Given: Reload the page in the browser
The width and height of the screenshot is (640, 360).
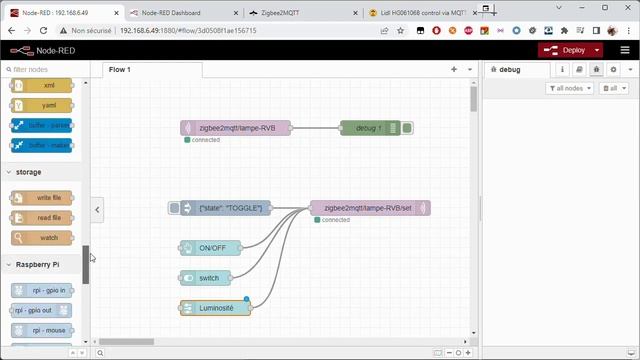Looking at the screenshot, I should (x=43, y=31).
